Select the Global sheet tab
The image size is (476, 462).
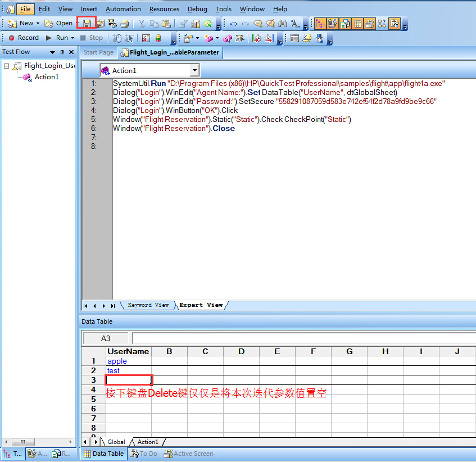click(x=116, y=442)
